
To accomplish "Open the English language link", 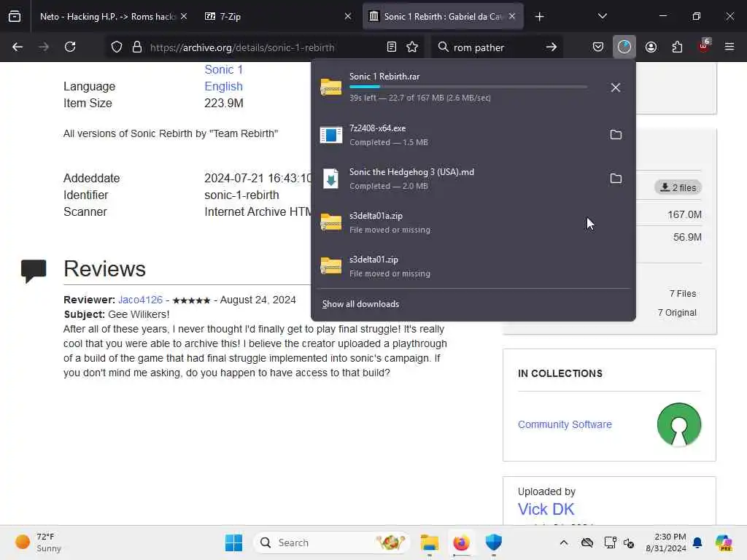I will 223,86.
